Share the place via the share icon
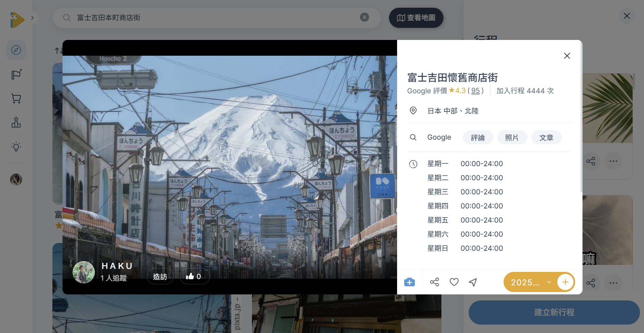This screenshot has height=333, width=644. pyautogui.click(x=434, y=282)
